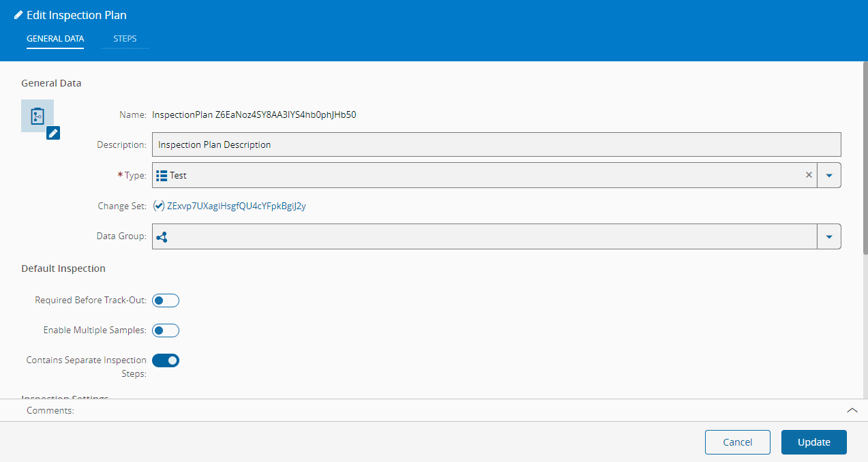Click the inspection plan clipboard image
The width and height of the screenshot is (868, 462).
(x=38, y=116)
